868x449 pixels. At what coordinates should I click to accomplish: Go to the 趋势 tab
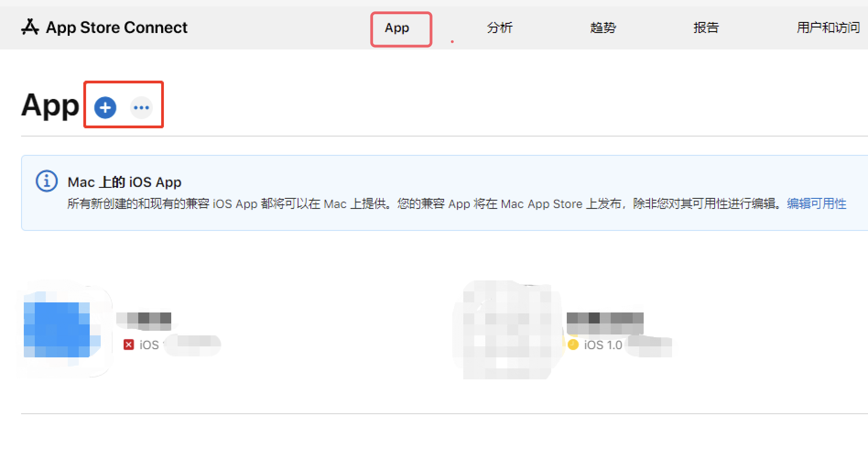[603, 28]
